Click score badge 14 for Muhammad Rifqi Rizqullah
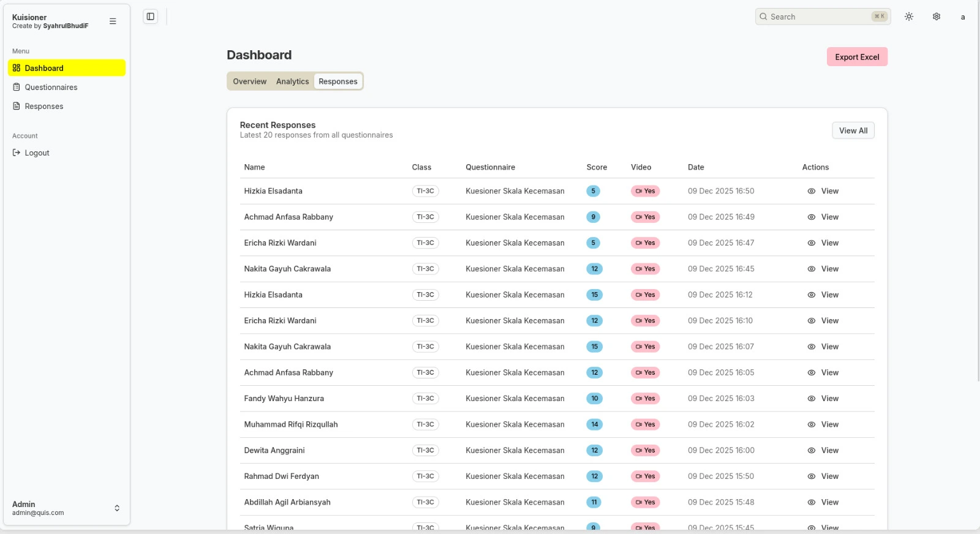Image resolution: width=980 pixels, height=534 pixels. (x=594, y=424)
